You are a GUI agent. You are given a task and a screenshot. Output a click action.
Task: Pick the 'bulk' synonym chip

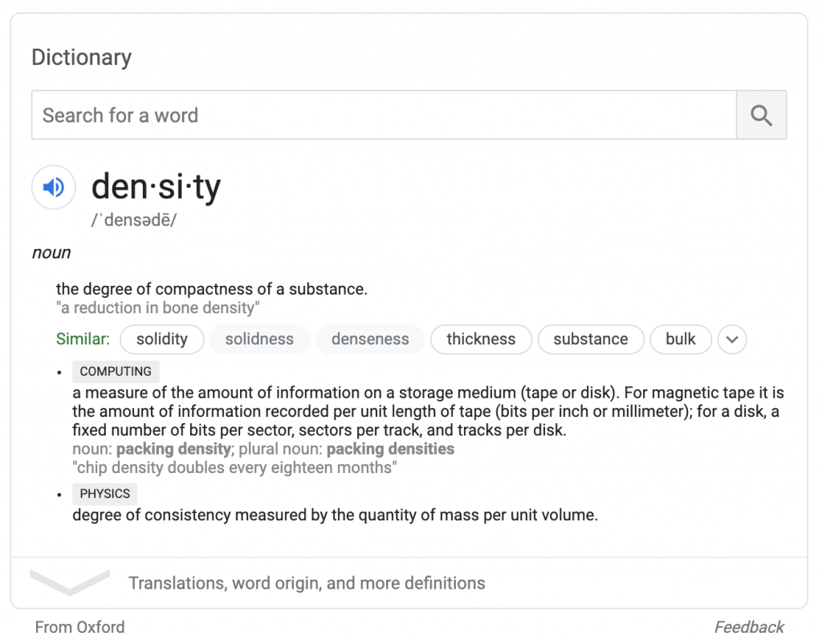coord(680,339)
